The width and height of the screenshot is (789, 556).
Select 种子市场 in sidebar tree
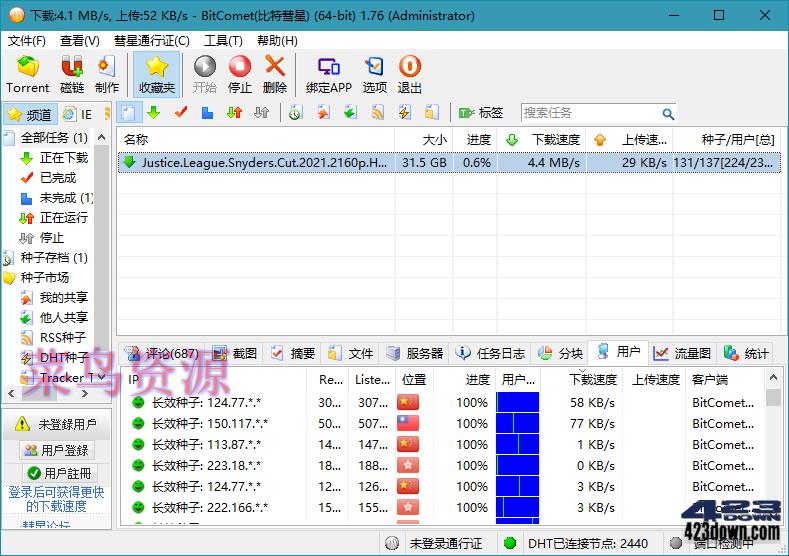tap(44, 277)
